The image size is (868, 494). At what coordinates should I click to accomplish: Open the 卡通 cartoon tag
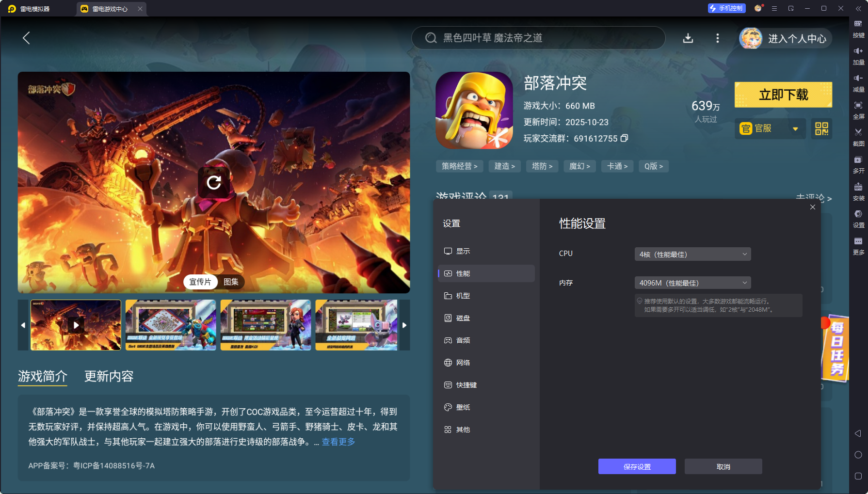617,166
